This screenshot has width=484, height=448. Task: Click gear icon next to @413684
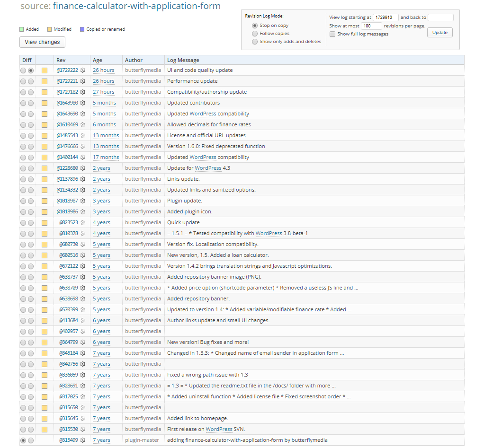(x=83, y=320)
